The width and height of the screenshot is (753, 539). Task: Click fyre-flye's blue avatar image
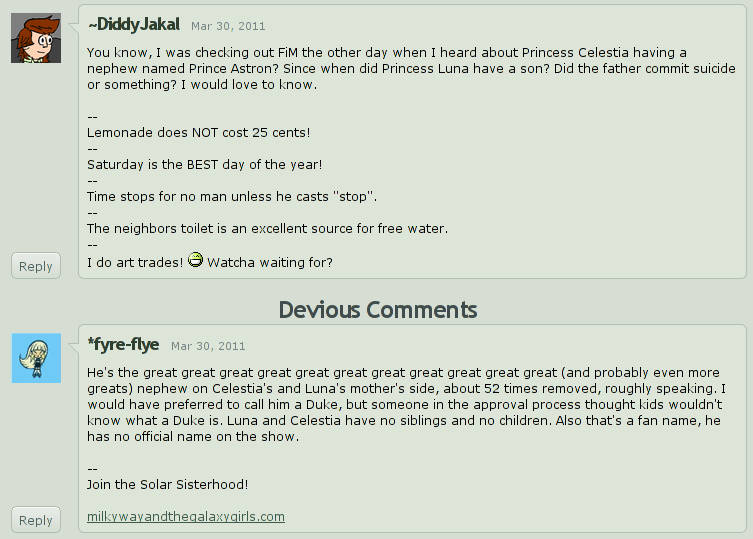click(36, 358)
